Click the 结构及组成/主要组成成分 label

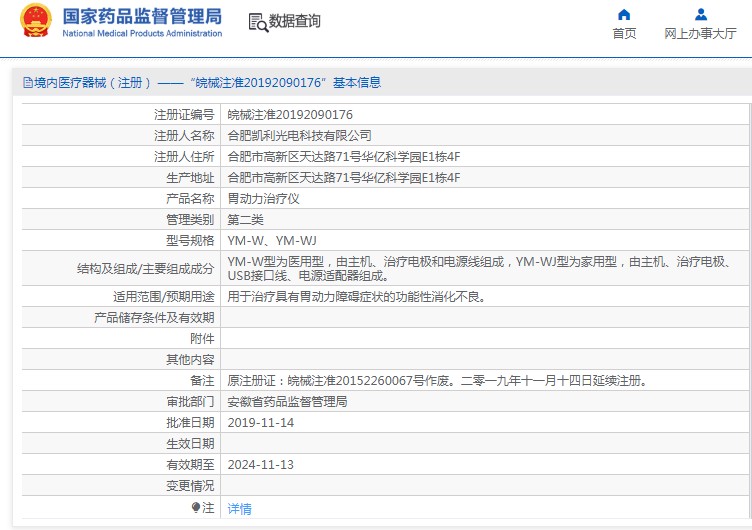[146, 269]
